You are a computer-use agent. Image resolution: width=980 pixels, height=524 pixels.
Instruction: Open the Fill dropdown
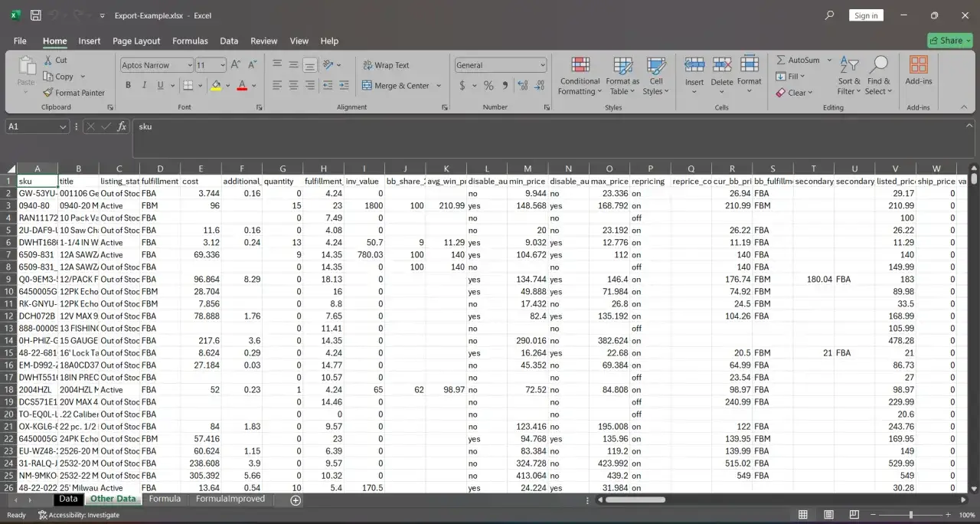click(790, 77)
